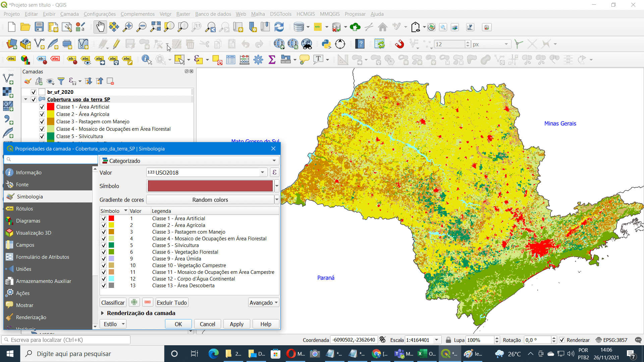
Task: Open the Python console icon
Action: pyautogui.click(x=326, y=44)
